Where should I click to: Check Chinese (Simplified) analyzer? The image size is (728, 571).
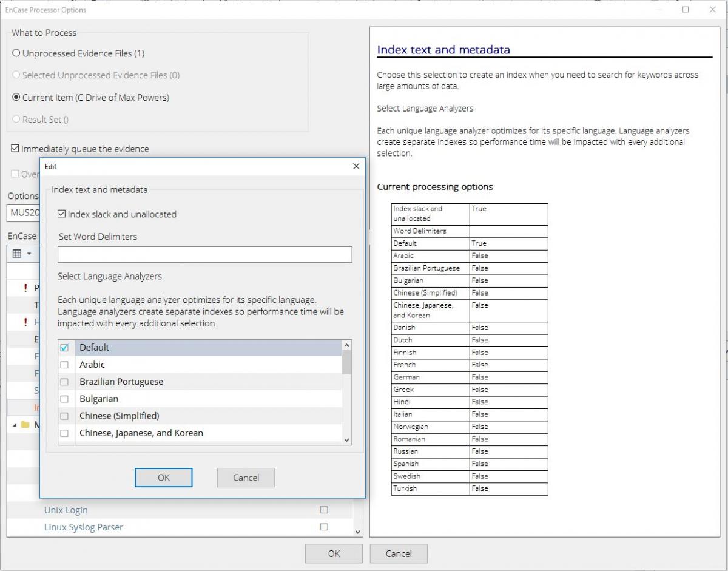(64, 416)
